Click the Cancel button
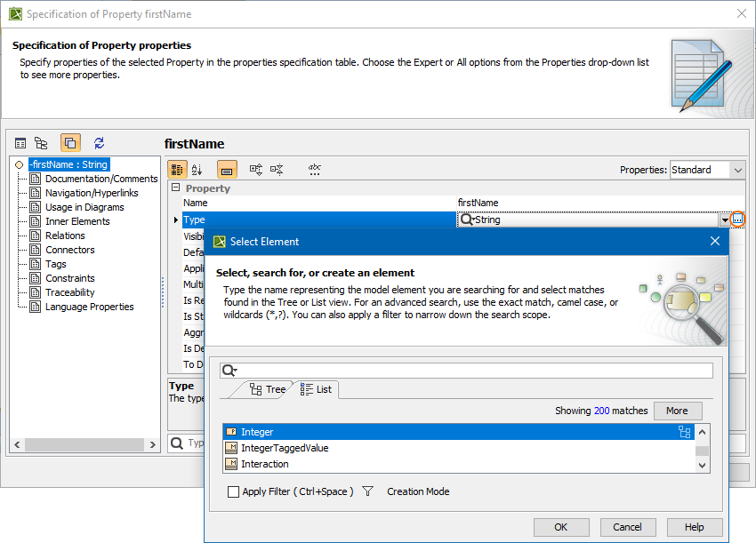The image size is (756, 543). point(628,527)
